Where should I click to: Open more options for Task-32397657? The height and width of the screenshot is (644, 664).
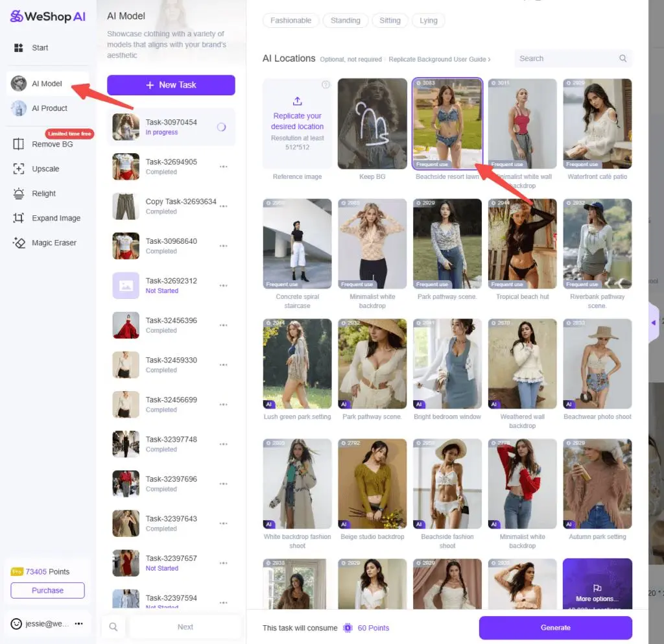(x=224, y=563)
